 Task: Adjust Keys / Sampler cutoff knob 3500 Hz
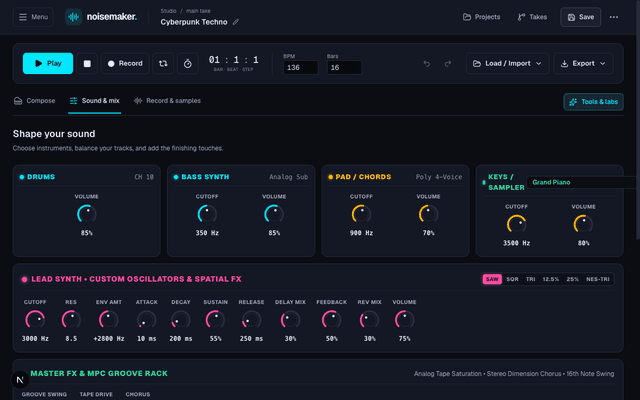[x=516, y=224]
